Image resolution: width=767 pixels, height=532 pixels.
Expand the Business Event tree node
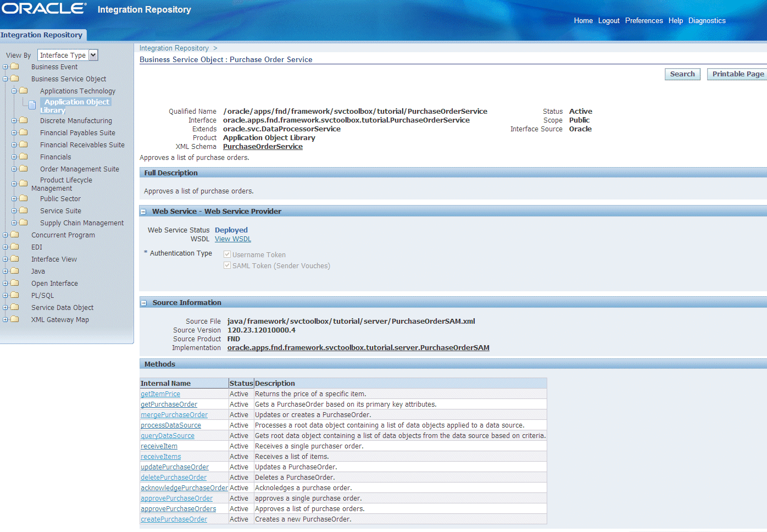5,67
